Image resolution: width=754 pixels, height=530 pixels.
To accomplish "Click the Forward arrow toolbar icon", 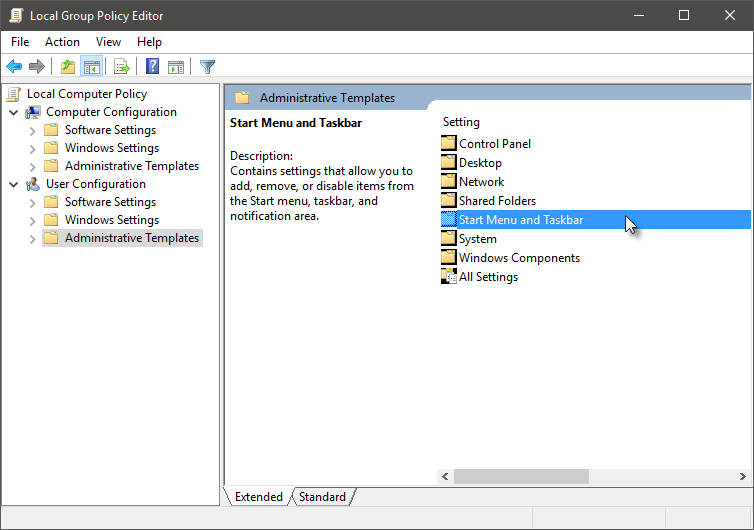I will 37,66.
